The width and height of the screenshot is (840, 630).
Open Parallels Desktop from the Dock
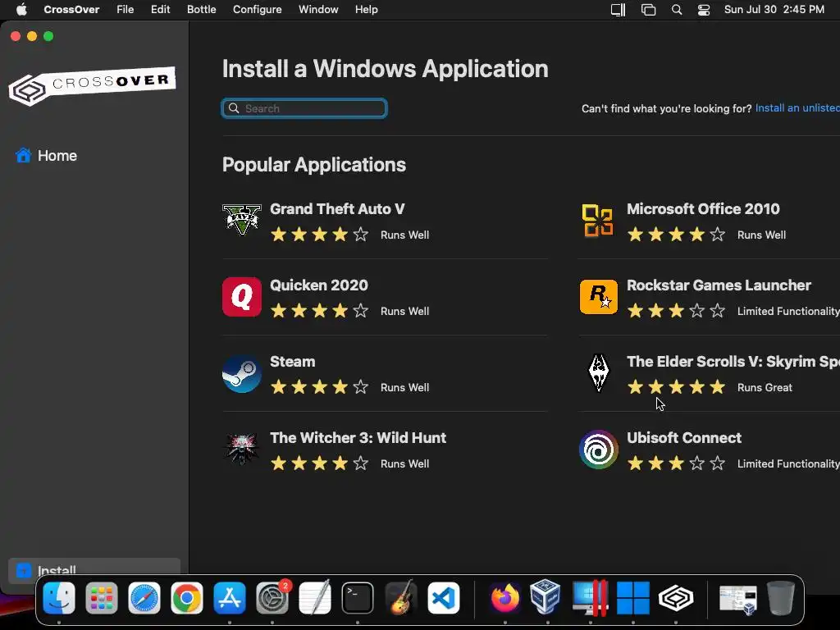coord(589,598)
